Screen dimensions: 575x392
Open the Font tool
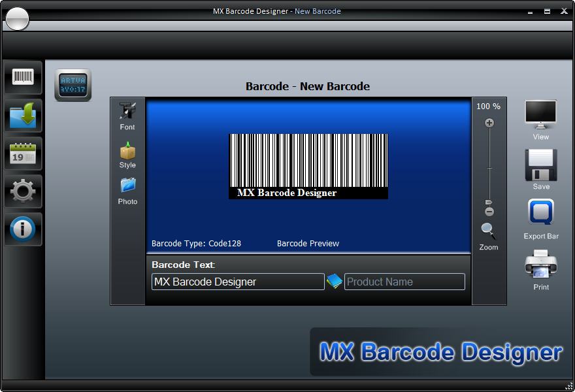(x=127, y=116)
